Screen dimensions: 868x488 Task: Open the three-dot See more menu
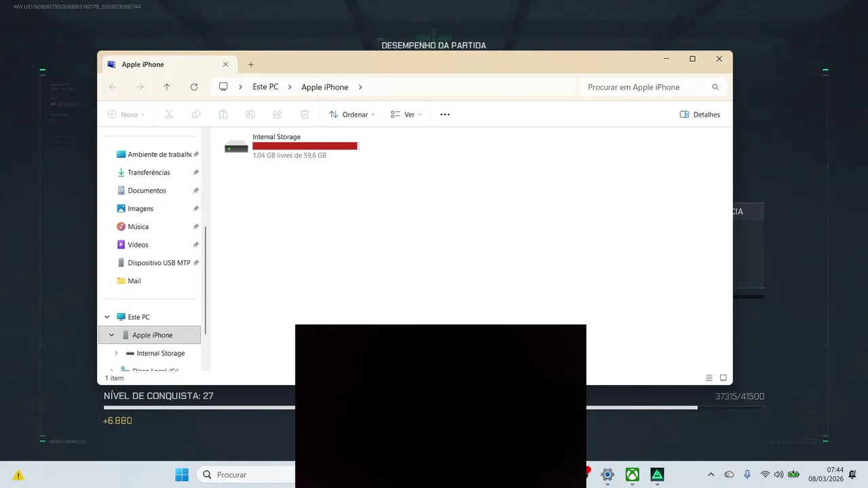tap(445, 115)
